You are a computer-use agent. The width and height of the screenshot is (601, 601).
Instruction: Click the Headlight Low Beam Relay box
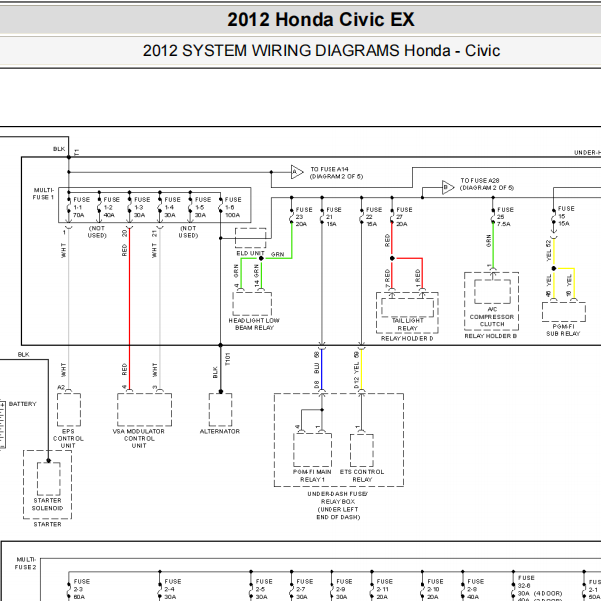(252, 304)
